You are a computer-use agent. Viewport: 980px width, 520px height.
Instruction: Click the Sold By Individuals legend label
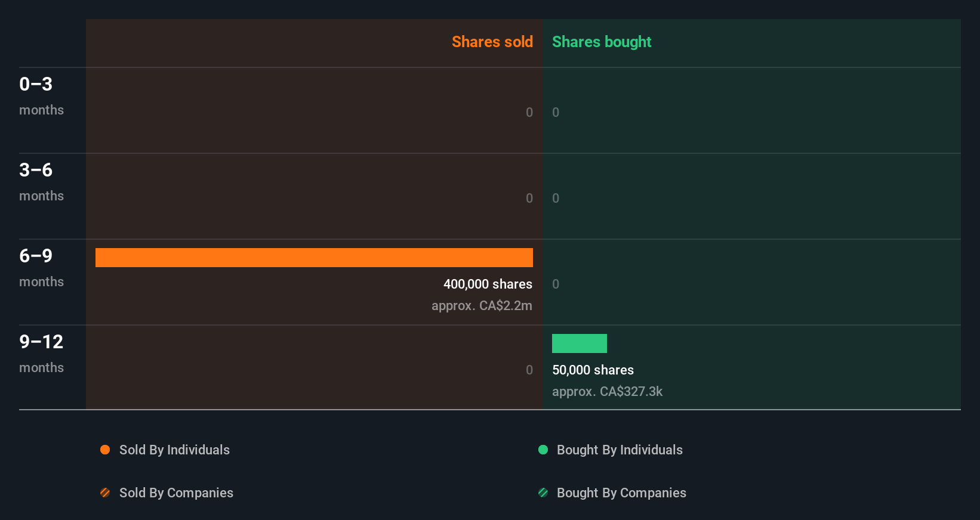[x=174, y=450]
